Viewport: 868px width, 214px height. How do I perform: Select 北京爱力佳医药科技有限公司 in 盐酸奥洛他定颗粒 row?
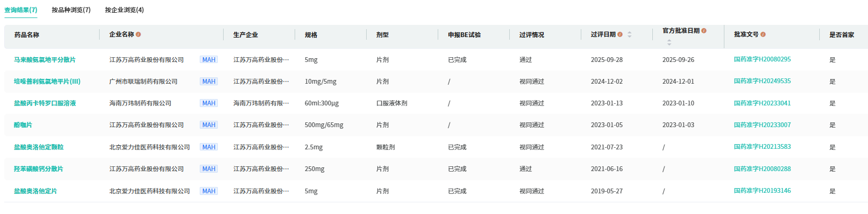[149, 147]
